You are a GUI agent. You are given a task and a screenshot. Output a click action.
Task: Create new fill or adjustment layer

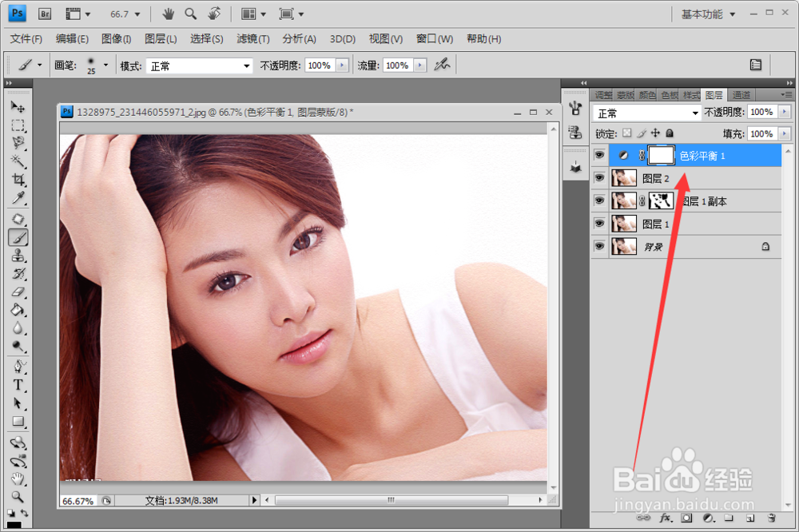(708, 518)
